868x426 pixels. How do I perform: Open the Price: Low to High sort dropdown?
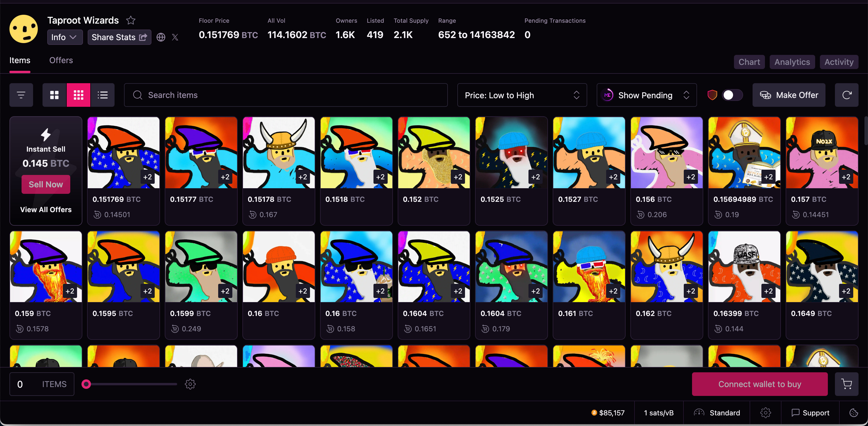tap(522, 95)
